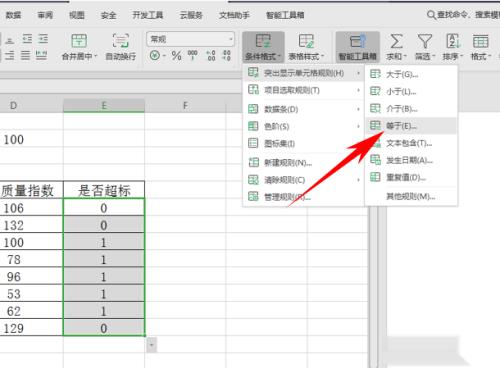Select the 大于(G)... rule
This screenshot has height=368, width=500.
tap(411, 74)
